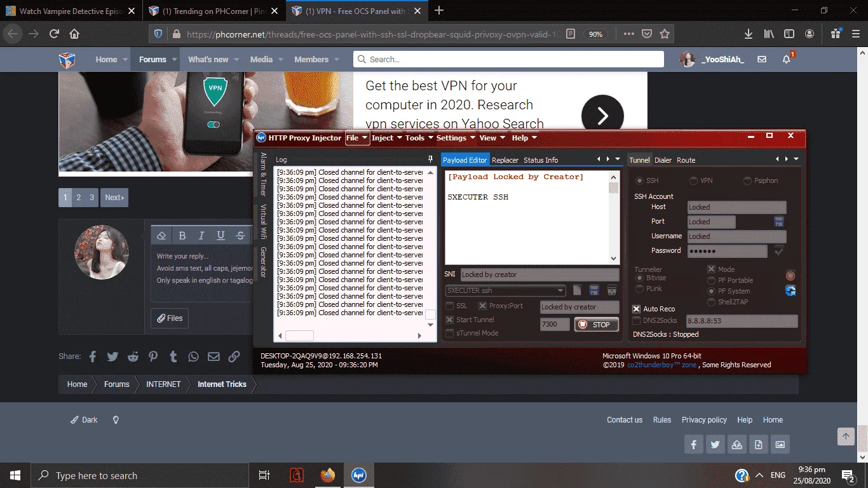Open the Virtual Wifi side tab
The height and width of the screenshot is (488, 868).
pyautogui.click(x=263, y=222)
